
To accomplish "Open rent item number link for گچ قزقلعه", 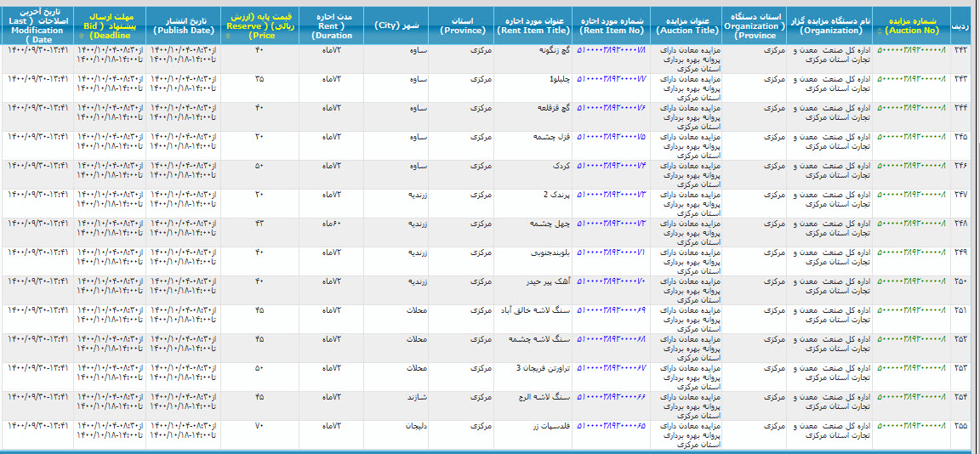I will [x=612, y=108].
